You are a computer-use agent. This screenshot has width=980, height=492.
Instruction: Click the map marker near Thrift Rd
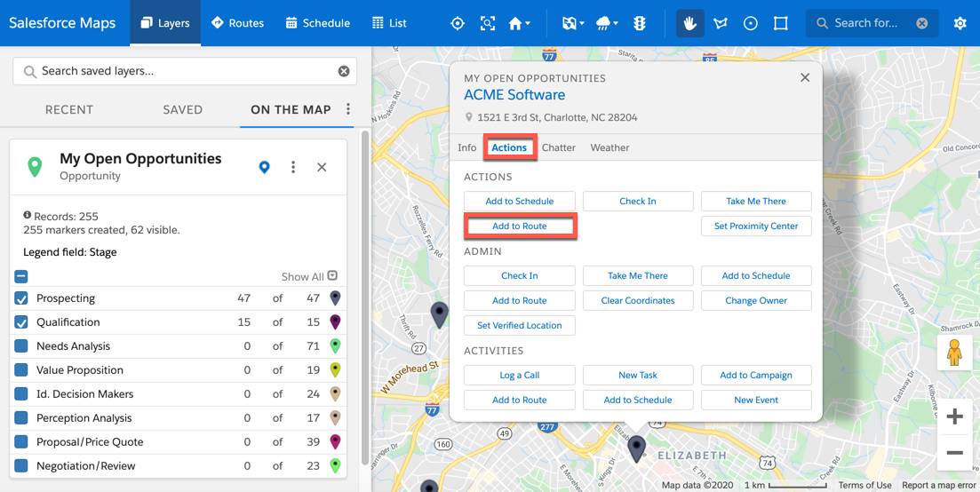click(440, 314)
